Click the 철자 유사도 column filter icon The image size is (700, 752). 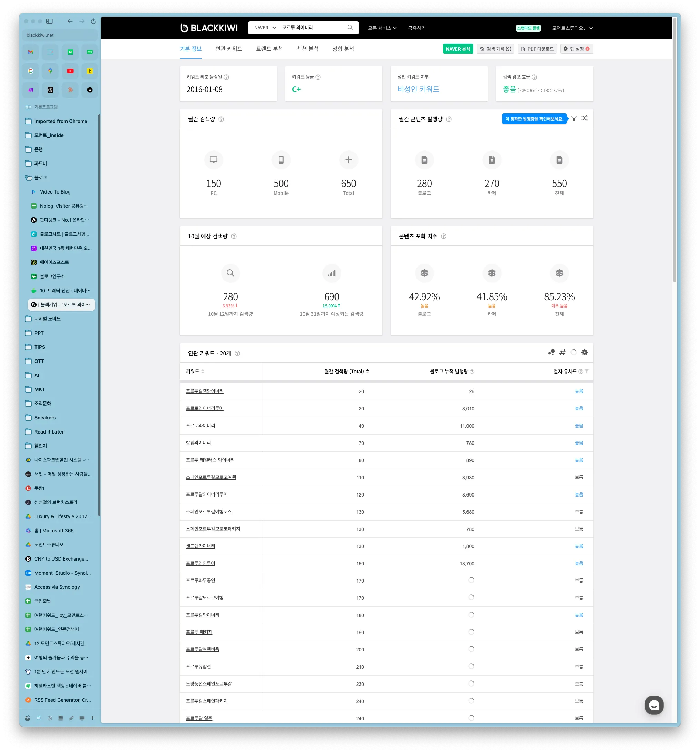pos(586,372)
